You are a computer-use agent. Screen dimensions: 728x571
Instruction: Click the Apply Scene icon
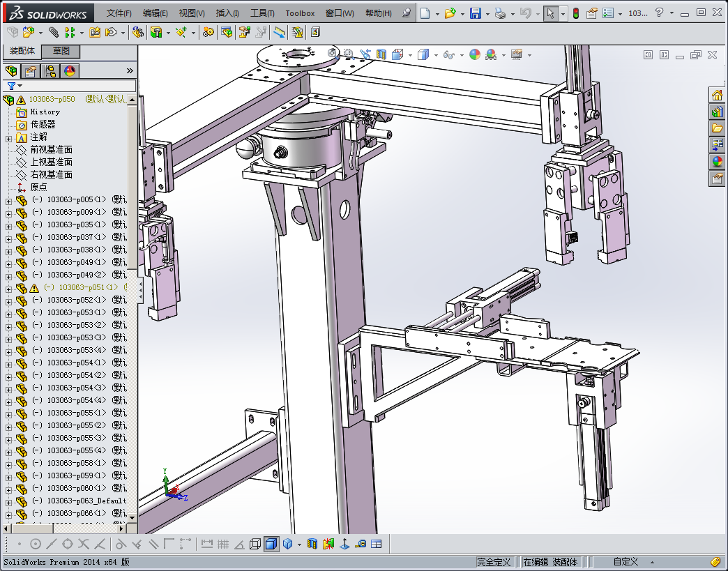coord(491,55)
